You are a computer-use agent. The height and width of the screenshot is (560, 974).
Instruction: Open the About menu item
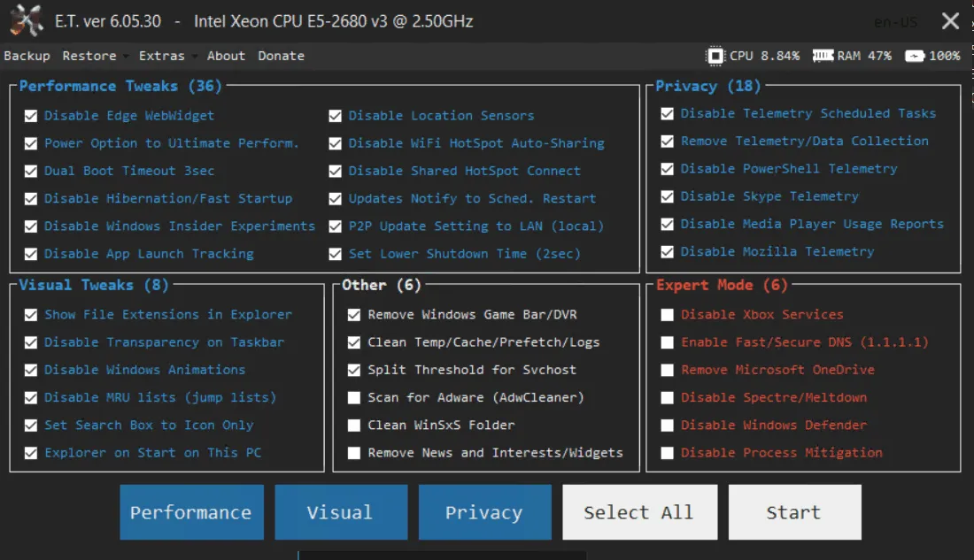click(226, 56)
